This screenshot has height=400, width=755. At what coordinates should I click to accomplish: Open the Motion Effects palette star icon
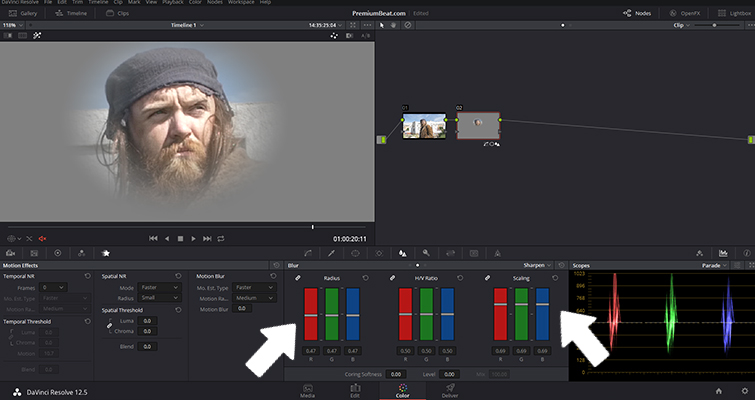105,254
